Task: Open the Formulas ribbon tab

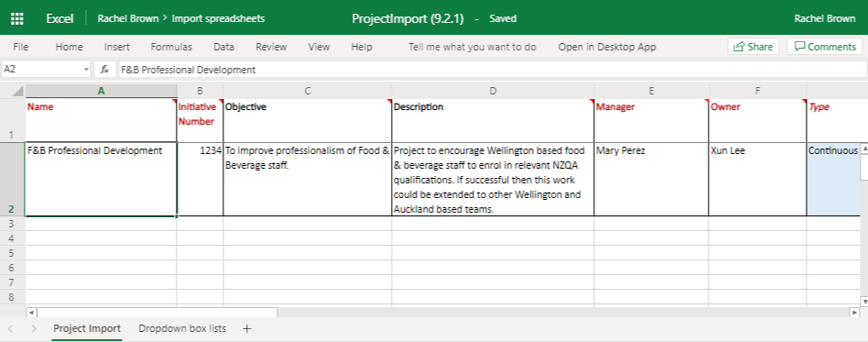Action: click(x=171, y=47)
